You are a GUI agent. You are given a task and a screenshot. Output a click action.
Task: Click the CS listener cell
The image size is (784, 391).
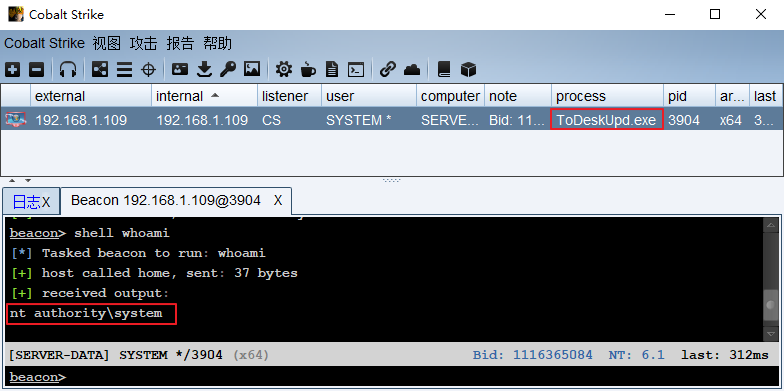290,120
